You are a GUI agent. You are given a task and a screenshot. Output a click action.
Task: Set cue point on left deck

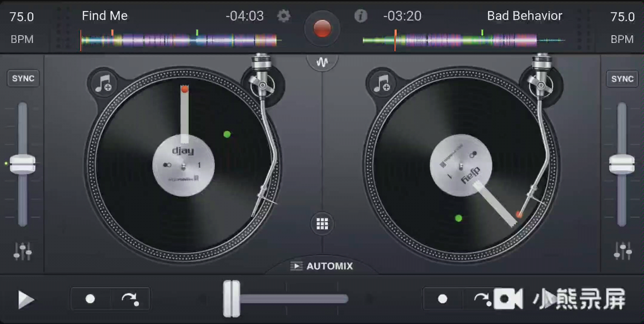coord(90,299)
